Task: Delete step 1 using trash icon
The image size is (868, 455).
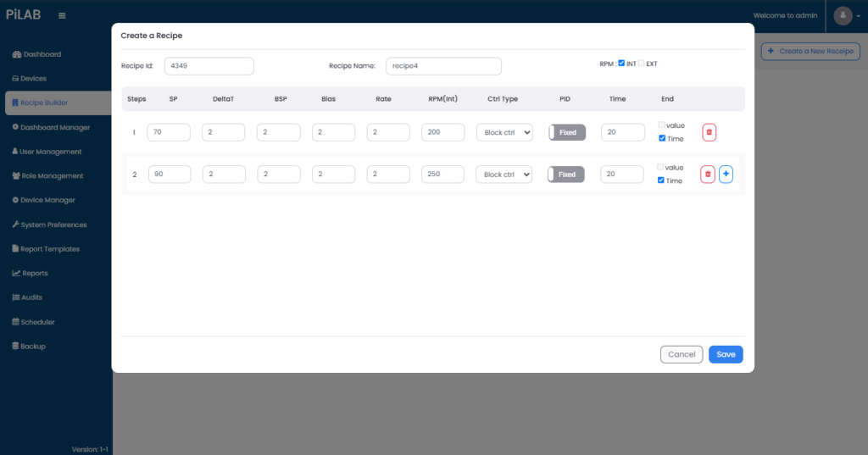Action: (x=709, y=132)
